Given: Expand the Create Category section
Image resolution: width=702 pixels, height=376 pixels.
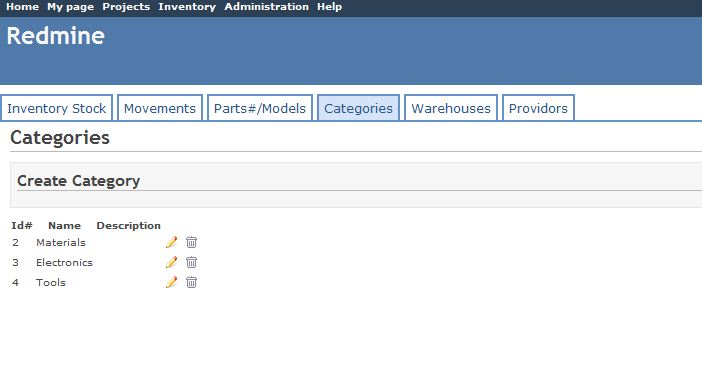Looking at the screenshot, I should coord(78,181).
